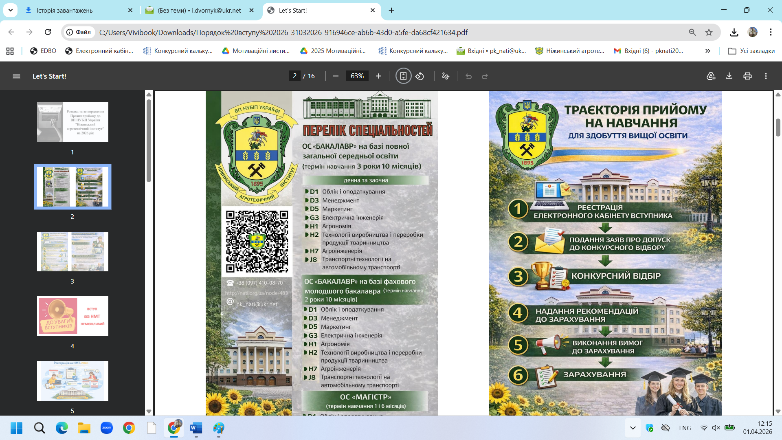Click the page number input field
This screenshot has width=782, height=440.
(295, 76)
